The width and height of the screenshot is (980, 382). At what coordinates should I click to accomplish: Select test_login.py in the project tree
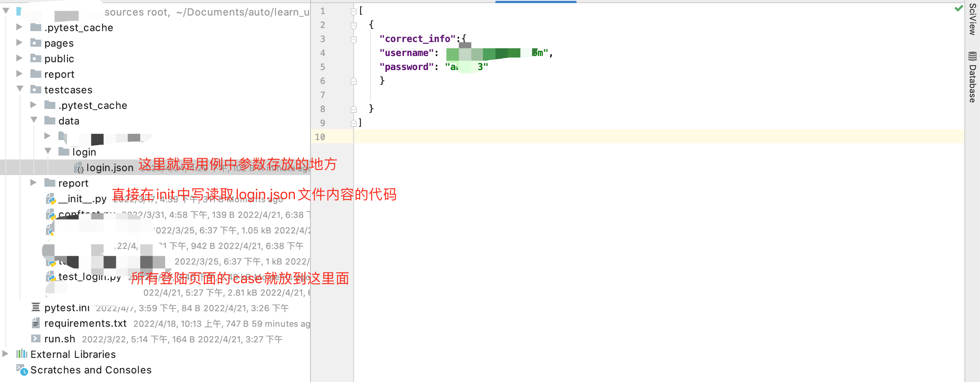click(x=90, y=277)
